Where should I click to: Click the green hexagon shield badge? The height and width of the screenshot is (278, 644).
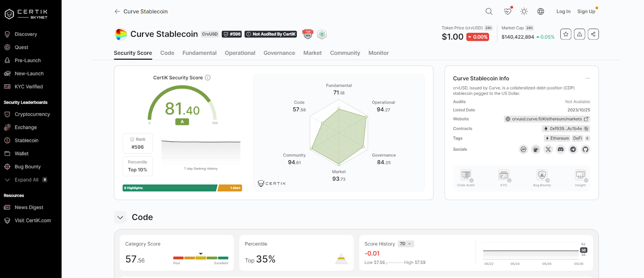322,34
